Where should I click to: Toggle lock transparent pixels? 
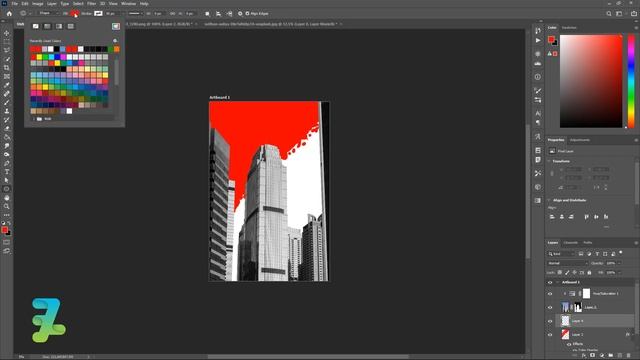click(x=560, y=272)
